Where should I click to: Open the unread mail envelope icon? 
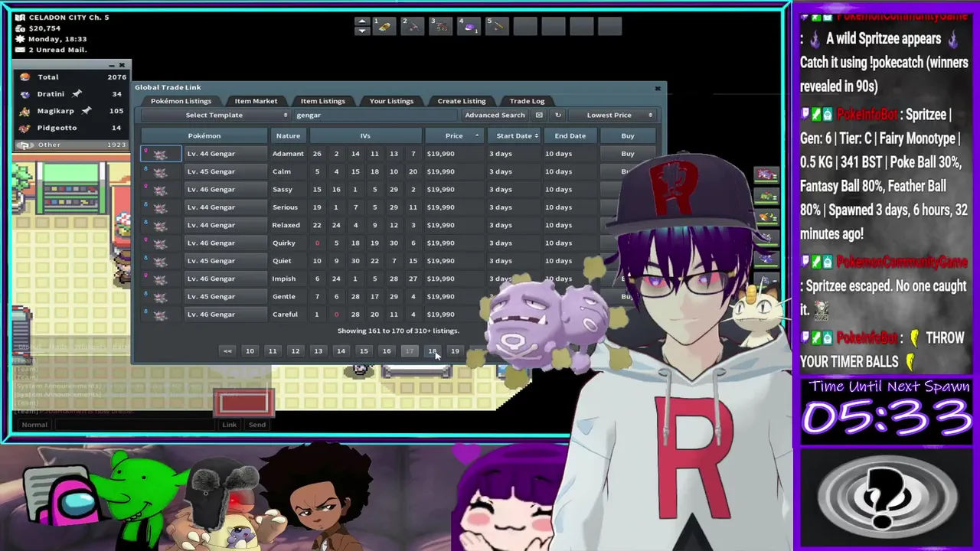pos(21,50)
